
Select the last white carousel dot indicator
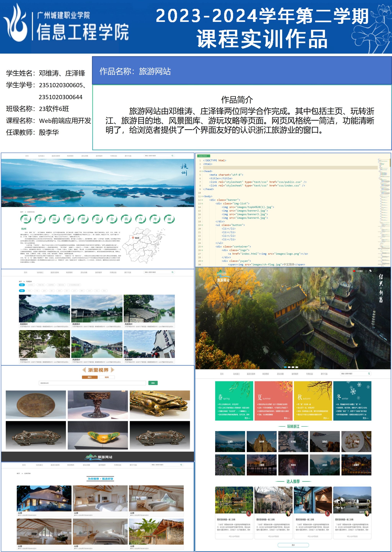pyautogui.click(x=297, y=367)
